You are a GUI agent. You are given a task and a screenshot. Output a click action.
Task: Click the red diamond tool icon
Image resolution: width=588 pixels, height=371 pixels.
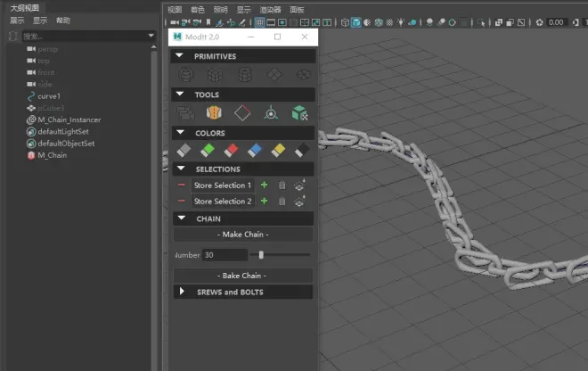click(x=242, y=112)
